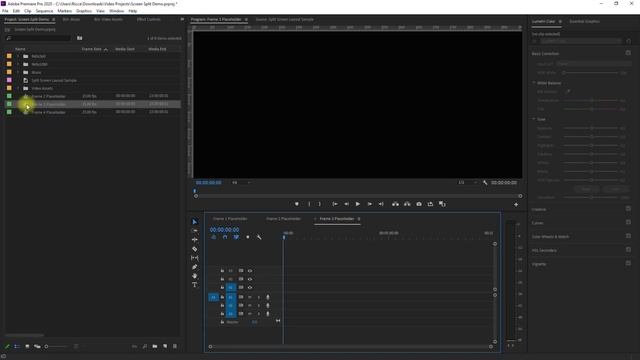
Task: Click the Mark In button
Action: tap(309, 204)
